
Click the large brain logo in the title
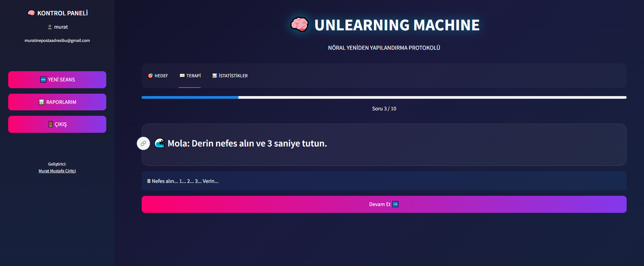pos(299,25)
